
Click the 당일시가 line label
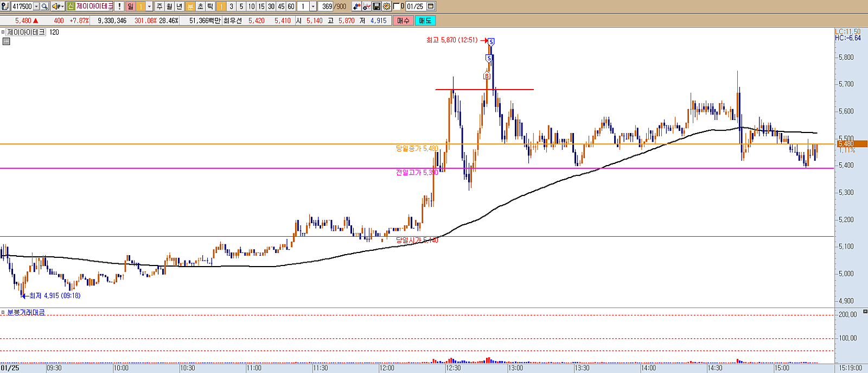[x=417, y=240]
